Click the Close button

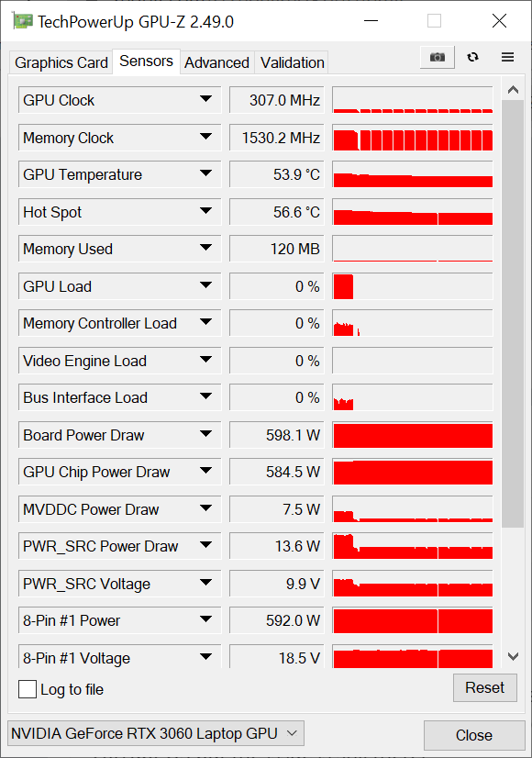pos(474,735)
